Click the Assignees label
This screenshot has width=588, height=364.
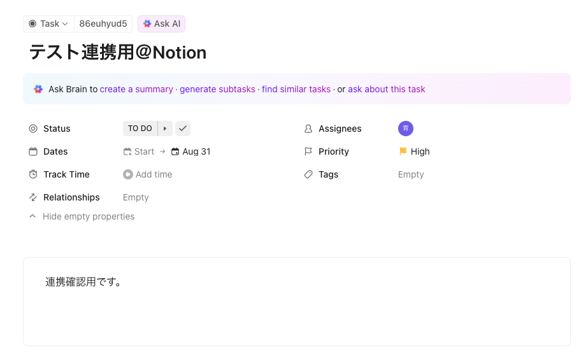(340, 129)
